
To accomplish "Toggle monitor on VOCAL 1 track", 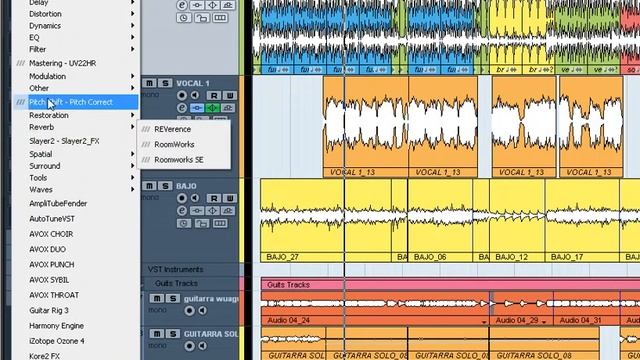I will click(195, 96).
